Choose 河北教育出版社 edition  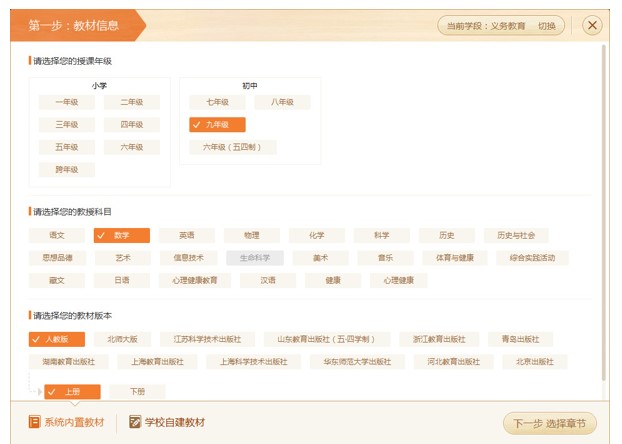[454, 362]
